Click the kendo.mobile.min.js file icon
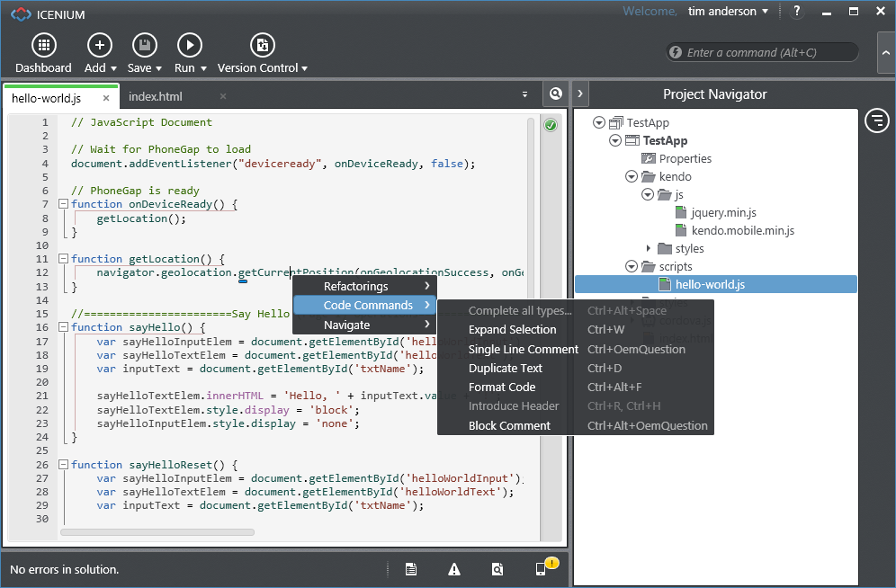The height and width of the screenshot is (588, 896). [681, 230]
